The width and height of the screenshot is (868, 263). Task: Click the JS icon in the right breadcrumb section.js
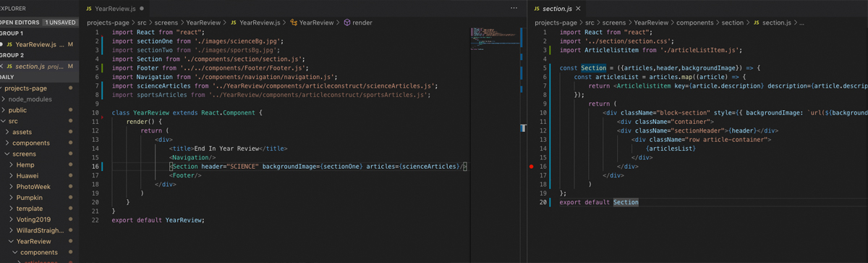757,22
